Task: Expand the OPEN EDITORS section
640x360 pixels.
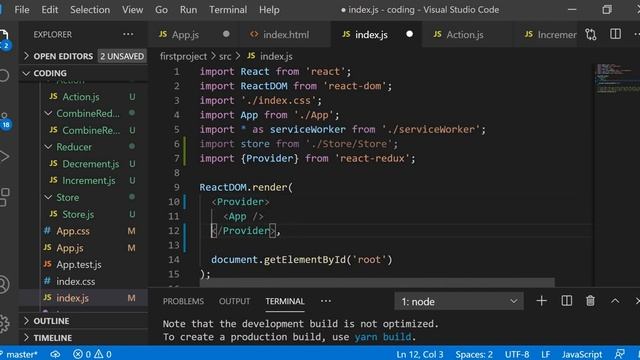Action: point(84,56)
